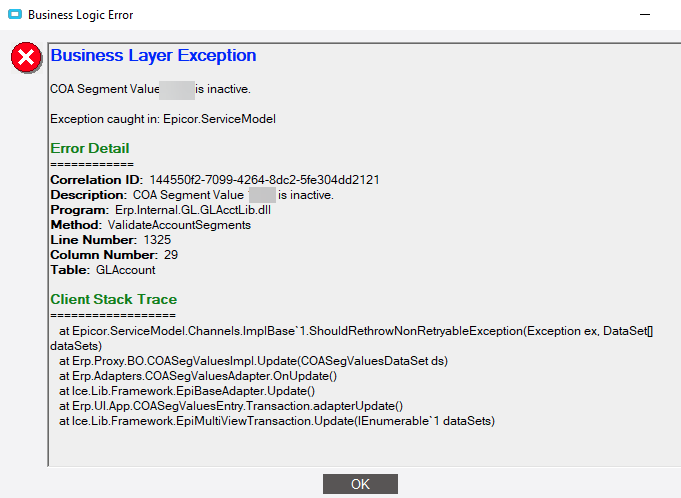Click the Program value Erp.Internal.GL.GLAcctLib.dll
681x498 pixels.
click(x=193, y=210)
